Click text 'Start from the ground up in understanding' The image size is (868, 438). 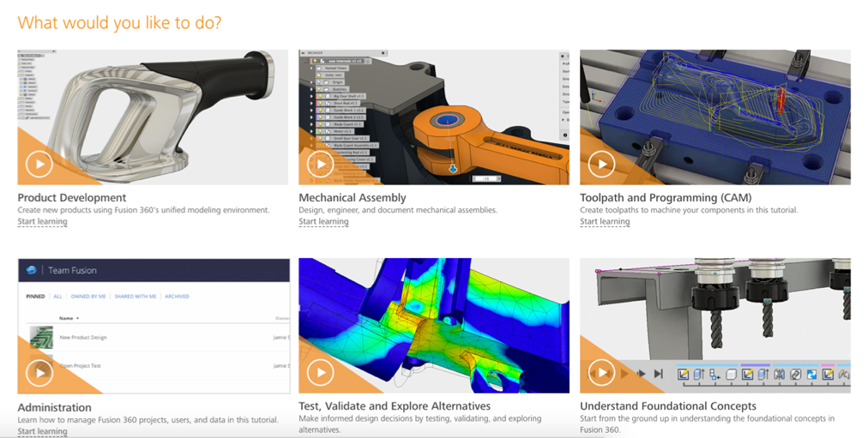coord(656,418)
